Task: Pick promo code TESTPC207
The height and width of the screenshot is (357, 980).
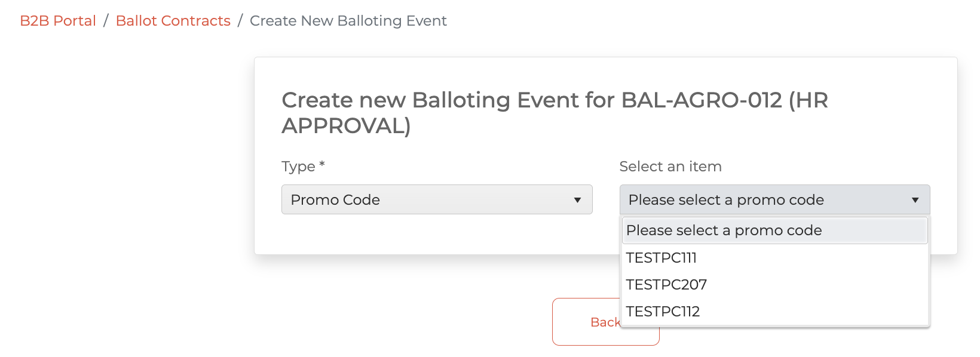Action: point(666,285)
